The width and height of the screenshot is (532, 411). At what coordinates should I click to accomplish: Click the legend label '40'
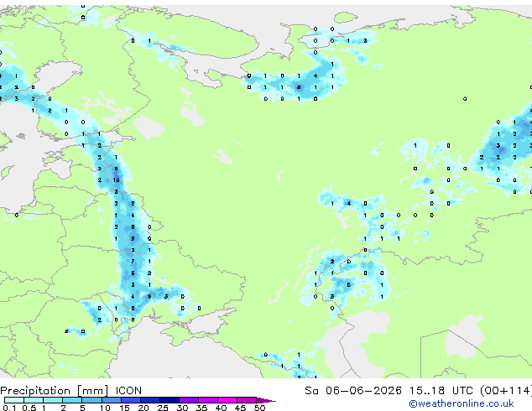coord(221,408)
